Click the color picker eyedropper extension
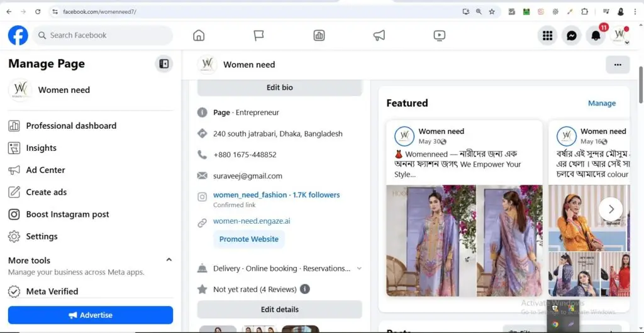This screenshot has height=333, width=644. (x=570, y=12)
